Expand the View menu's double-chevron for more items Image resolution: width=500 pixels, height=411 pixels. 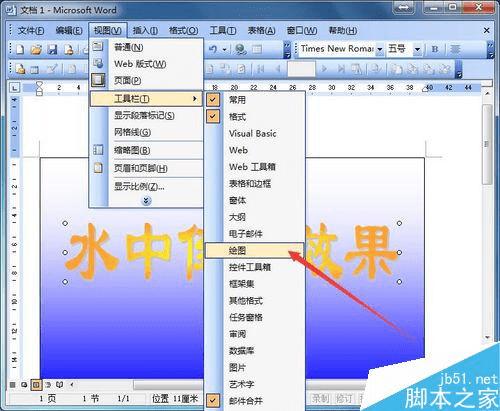tap(146, 201)
